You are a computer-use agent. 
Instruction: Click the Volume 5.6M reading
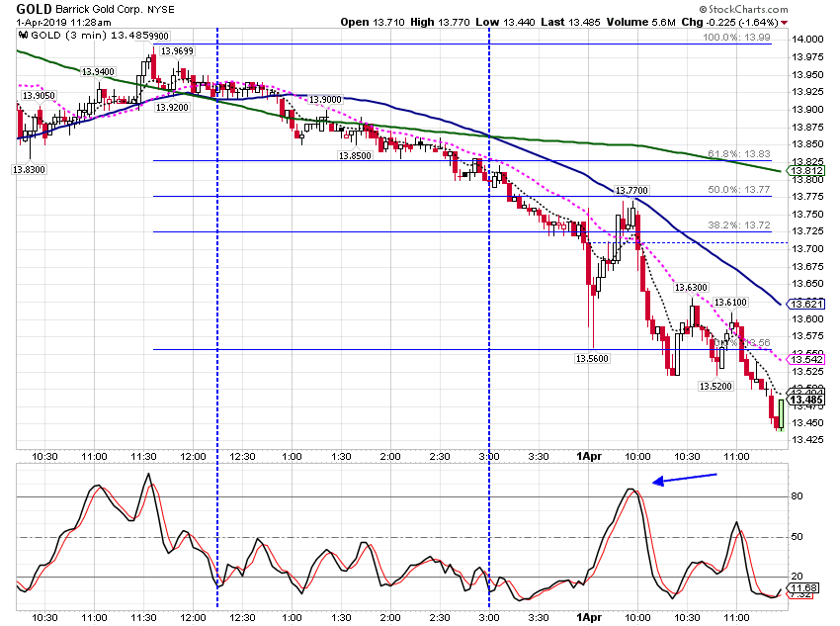pyautogui.click(x=640, y=22)
